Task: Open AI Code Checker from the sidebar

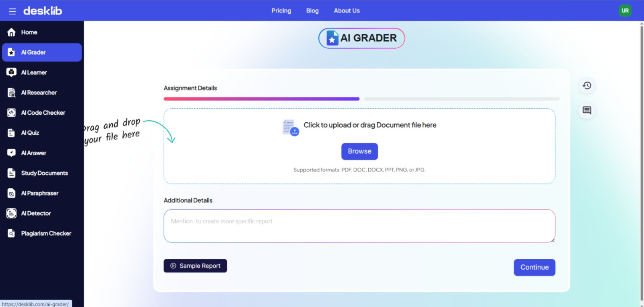Action: (42, 113)
